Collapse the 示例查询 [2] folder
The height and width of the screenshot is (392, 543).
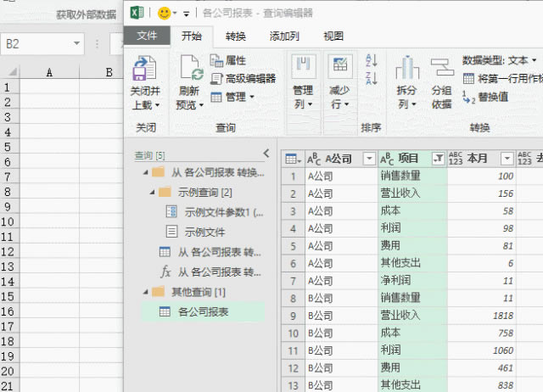(x=153, y=193)
